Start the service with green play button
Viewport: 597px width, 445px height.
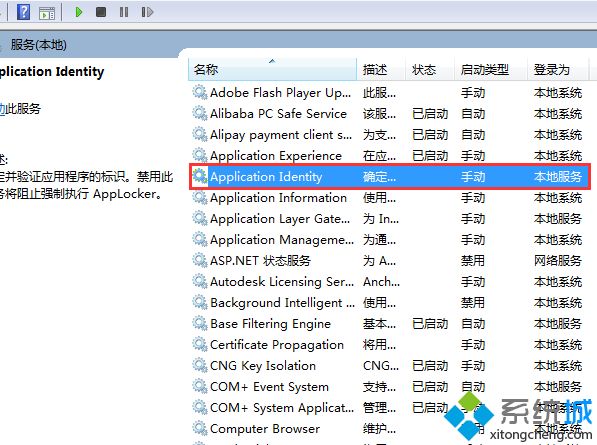click(79, 12)
